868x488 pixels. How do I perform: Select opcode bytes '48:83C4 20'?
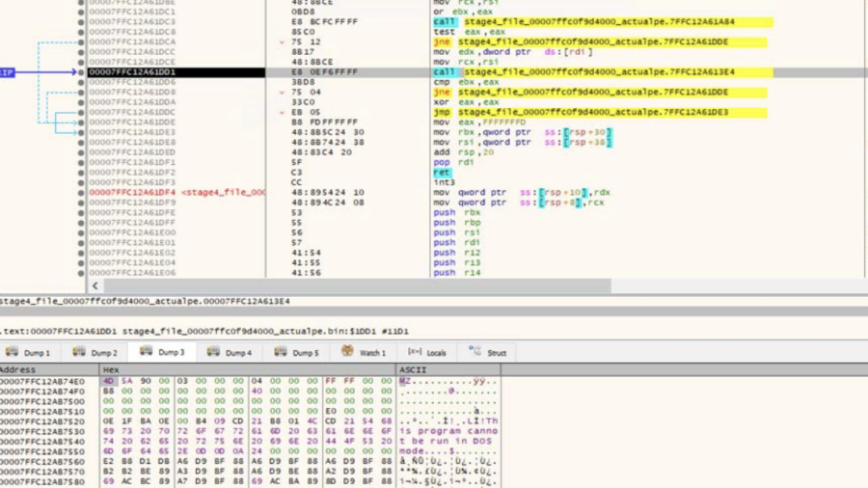pyautogui.click(x=321, y=152)
